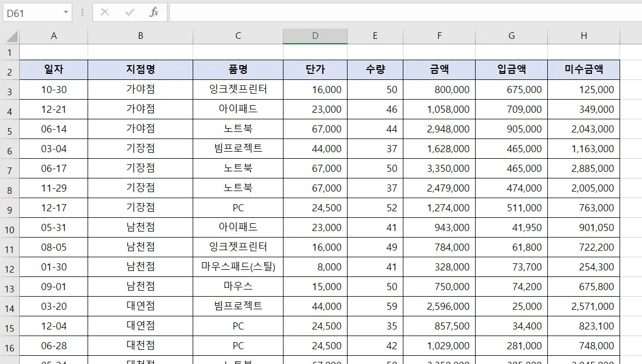Select branch cell 대천점 in row 16

141,345
